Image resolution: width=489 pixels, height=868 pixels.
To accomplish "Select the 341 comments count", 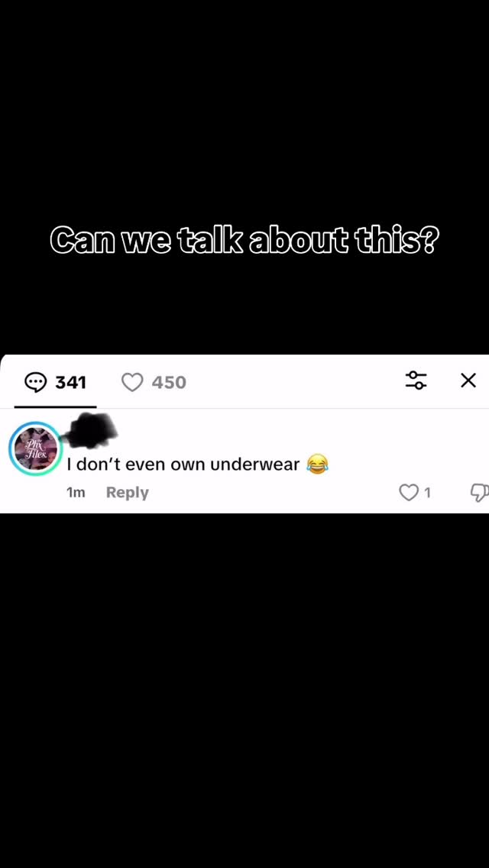I will pyautogui.click(x=71, y=382).
